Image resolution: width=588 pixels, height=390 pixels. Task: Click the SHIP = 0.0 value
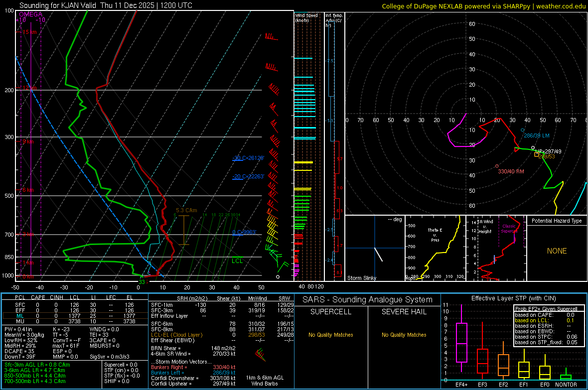(x=117, y=381)
